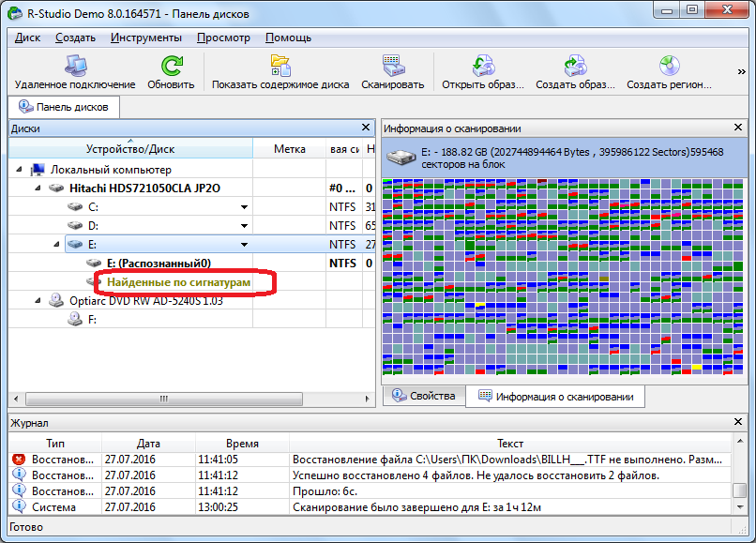Viewport: 756px width, 543px height.
Task: Switch to Информация о сканировании bottom tab
Action: (555, 397)
